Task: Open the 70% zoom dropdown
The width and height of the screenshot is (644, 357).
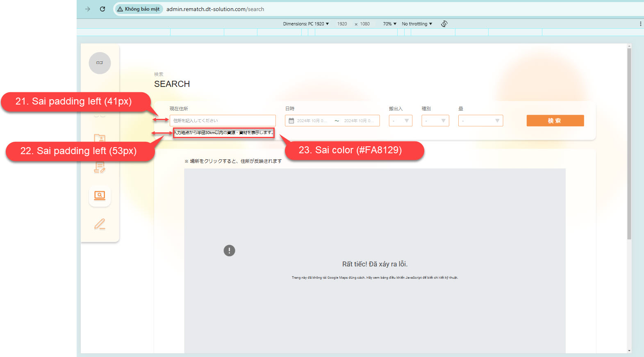Action: 389,24
